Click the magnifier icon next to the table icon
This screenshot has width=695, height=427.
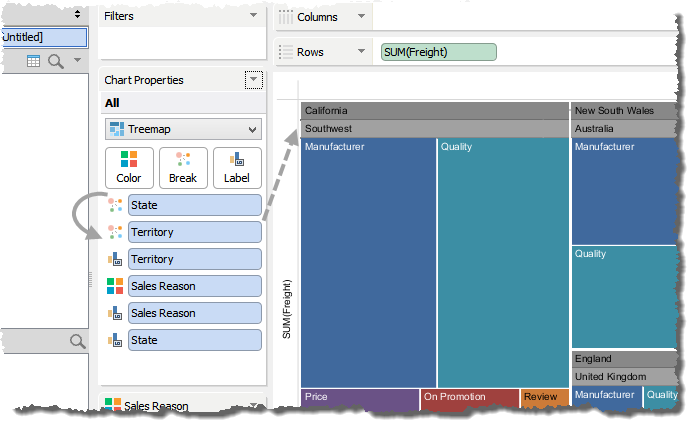point(56,61)
